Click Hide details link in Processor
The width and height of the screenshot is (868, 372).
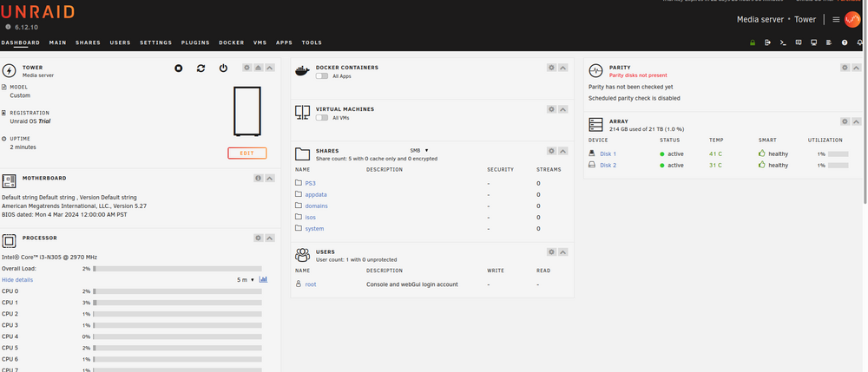(x=17, y=280)
